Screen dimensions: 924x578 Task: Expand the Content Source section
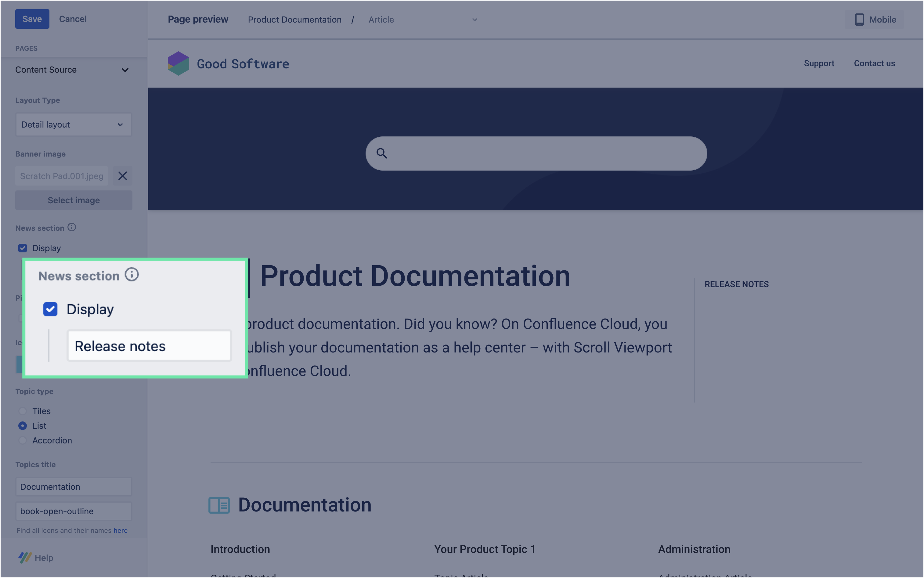pos(125,70)
